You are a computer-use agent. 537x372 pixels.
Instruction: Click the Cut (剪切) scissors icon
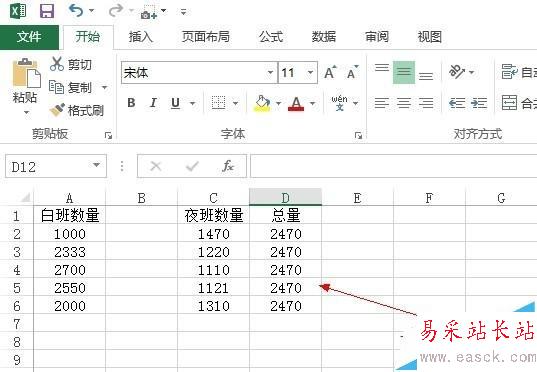[57, 64]
